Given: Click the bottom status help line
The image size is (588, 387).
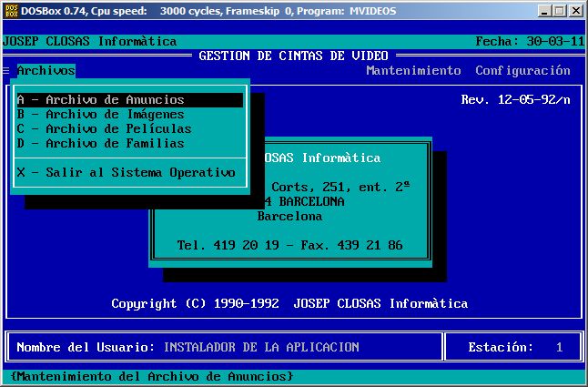Looking at the screenshot, I should click(151, 376).
